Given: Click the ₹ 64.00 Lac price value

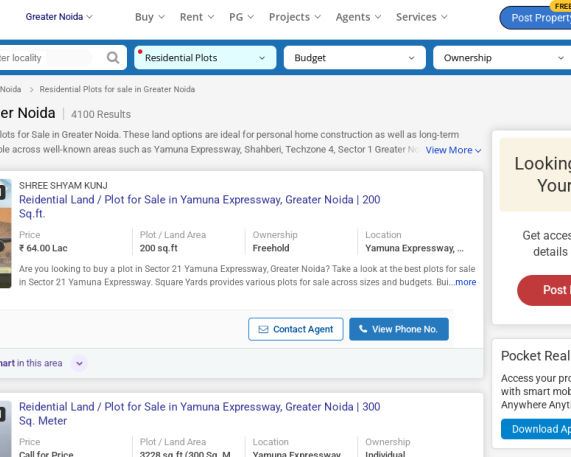Looking at the screenshot, I should [43, 248].
